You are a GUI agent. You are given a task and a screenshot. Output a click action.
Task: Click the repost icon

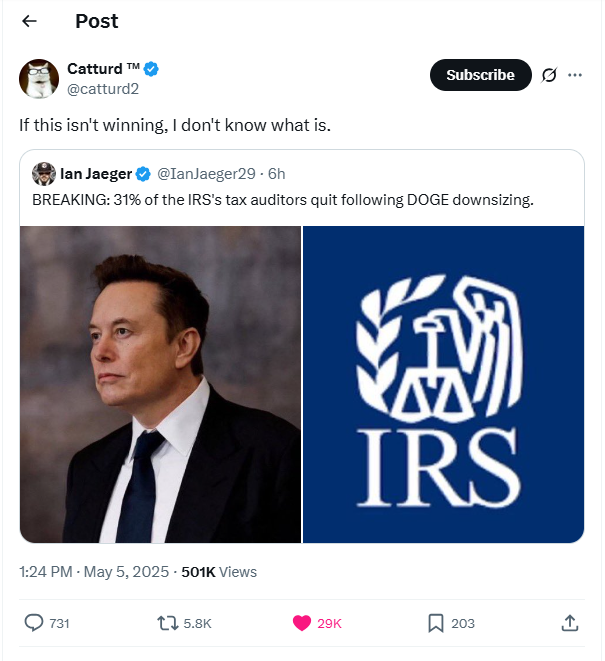point(168,623)
